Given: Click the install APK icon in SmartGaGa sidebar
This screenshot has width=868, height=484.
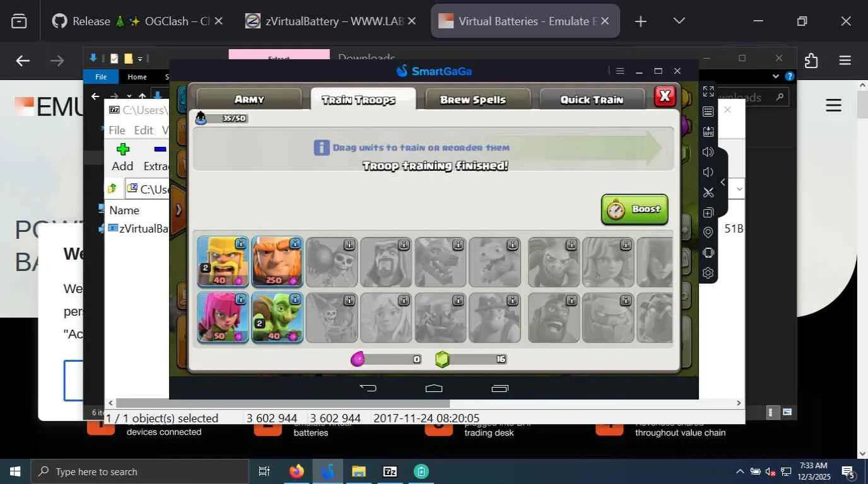Looking at the screenshot, I should [708, 132].
